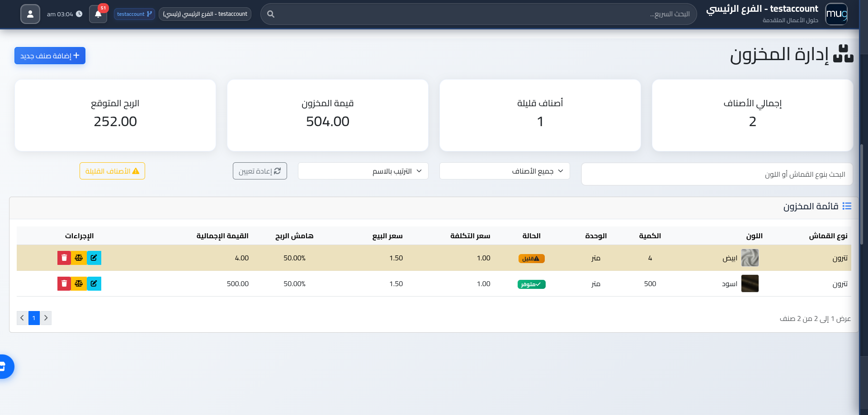This screenshot has width=868, height=415.
Task: Open the user profile avatar menu
Action: [x=30, y=14]
